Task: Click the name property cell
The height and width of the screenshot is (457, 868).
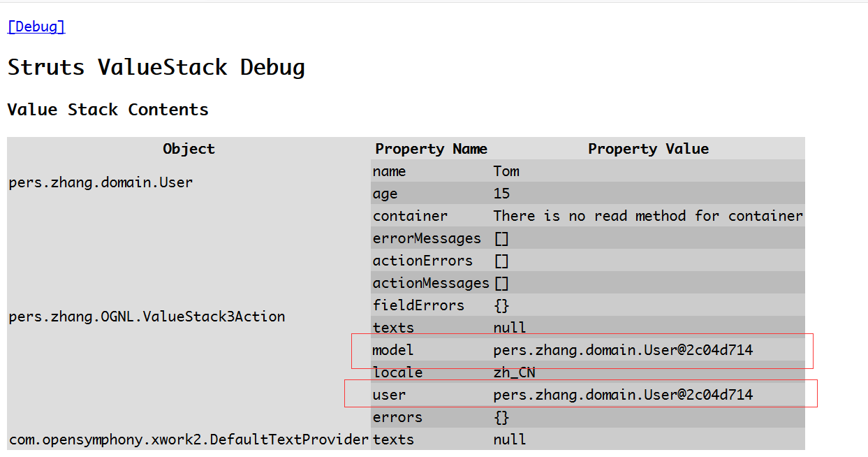Action: [389, 171]
